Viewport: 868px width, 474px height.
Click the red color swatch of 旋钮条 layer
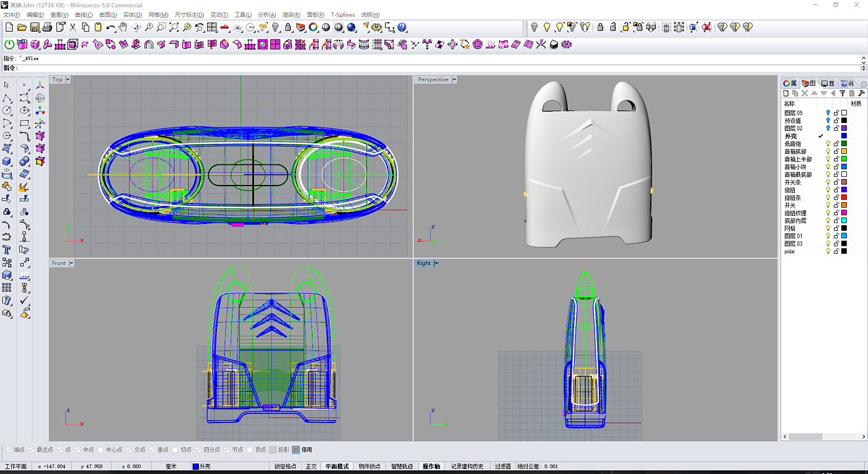[844, 197]
